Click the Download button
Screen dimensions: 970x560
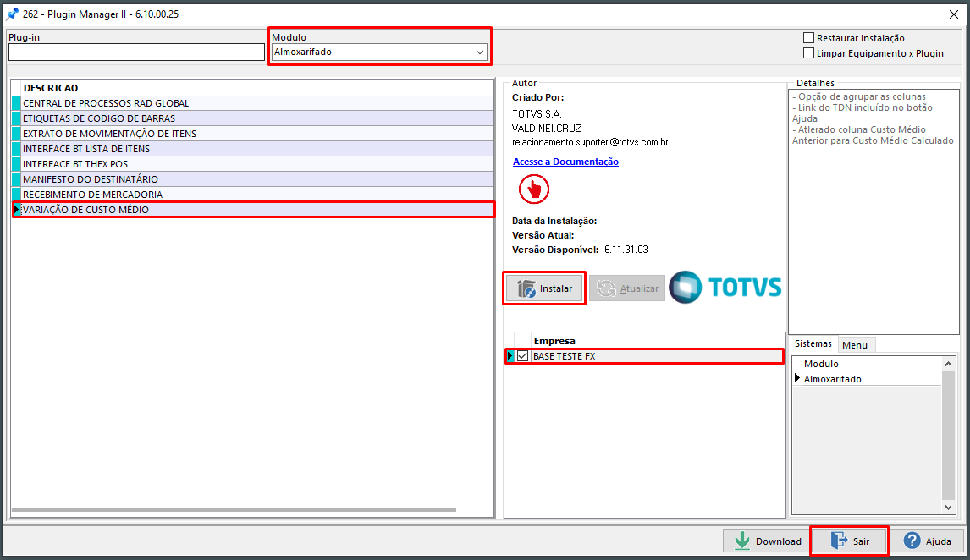[x=767, y=541]
